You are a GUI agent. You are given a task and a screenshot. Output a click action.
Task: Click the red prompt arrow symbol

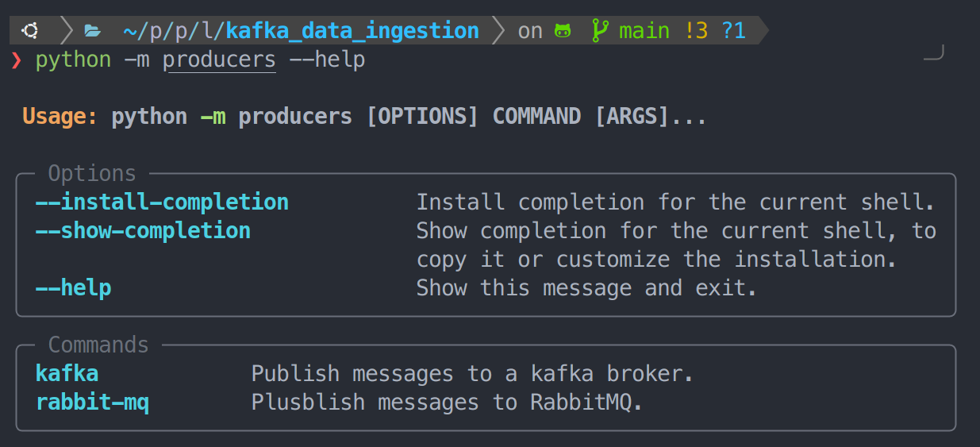pyautogui.click(x=16, y=60)
